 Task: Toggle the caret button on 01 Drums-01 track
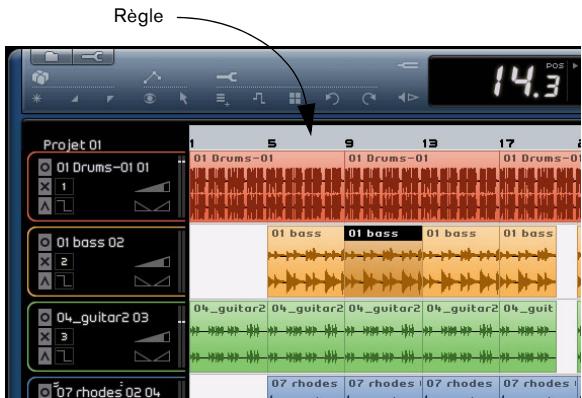45,206
